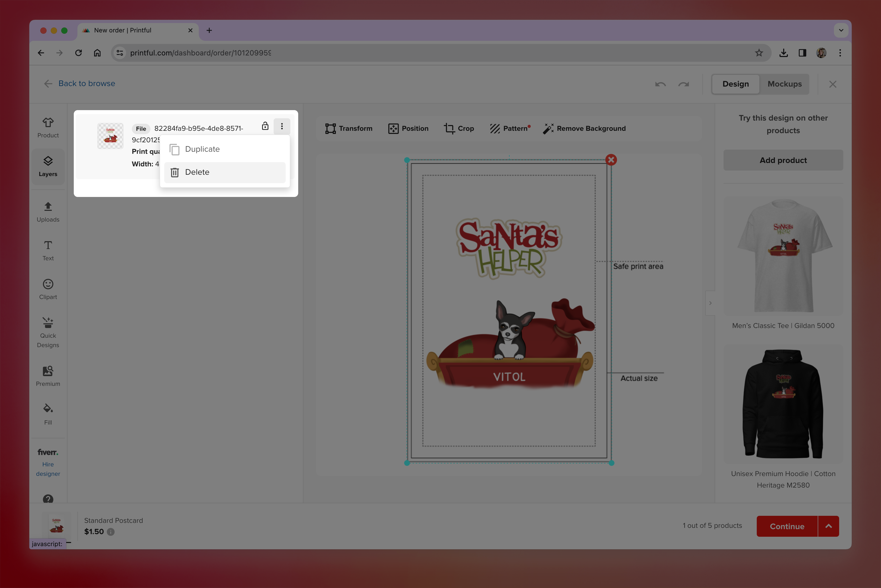Viewport: 881px width, 588px height.
Task: Activate the Crop tool
Action: click(459, 128)
